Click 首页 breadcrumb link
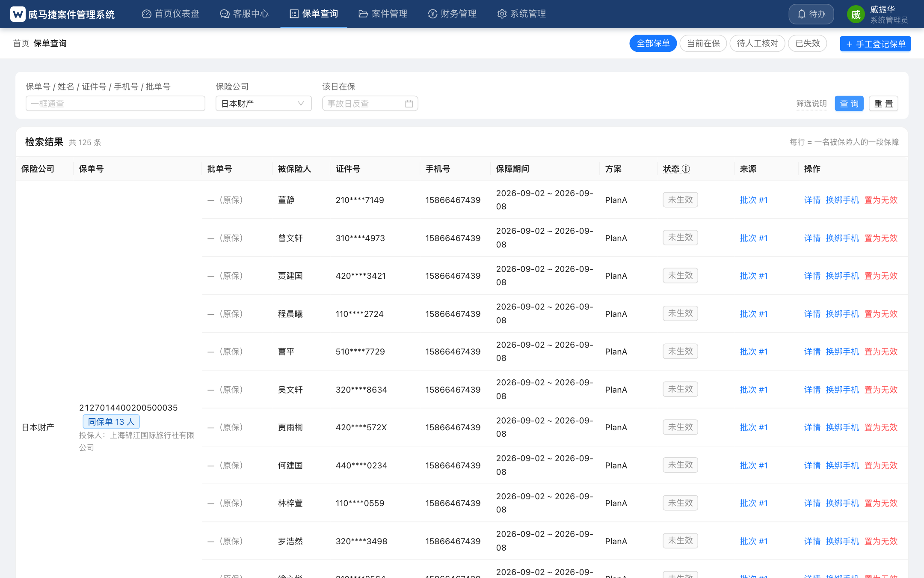The image size is (924, 578). (21, 43)
